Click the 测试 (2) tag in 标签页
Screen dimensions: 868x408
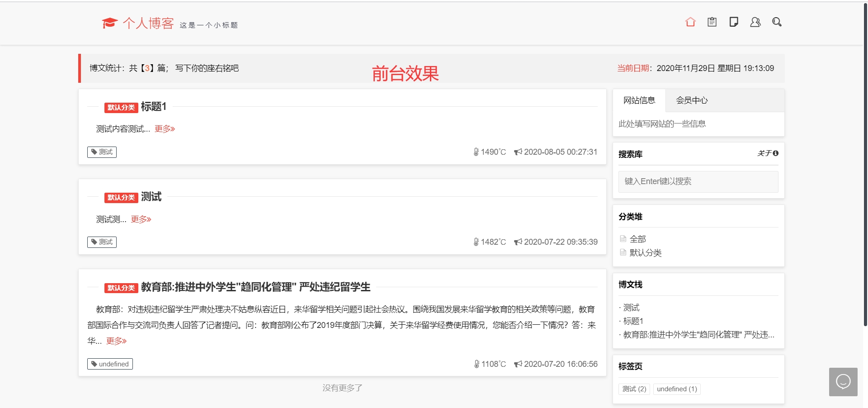(x=634, y=389)
